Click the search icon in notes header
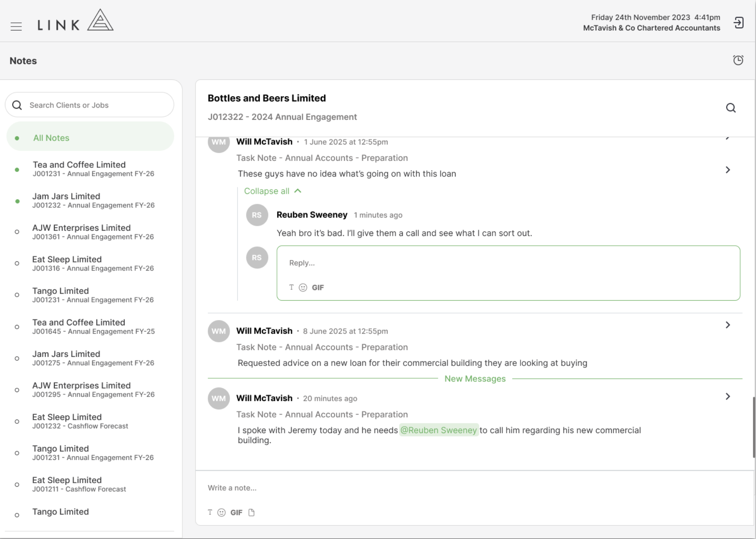 pos(731,108)
